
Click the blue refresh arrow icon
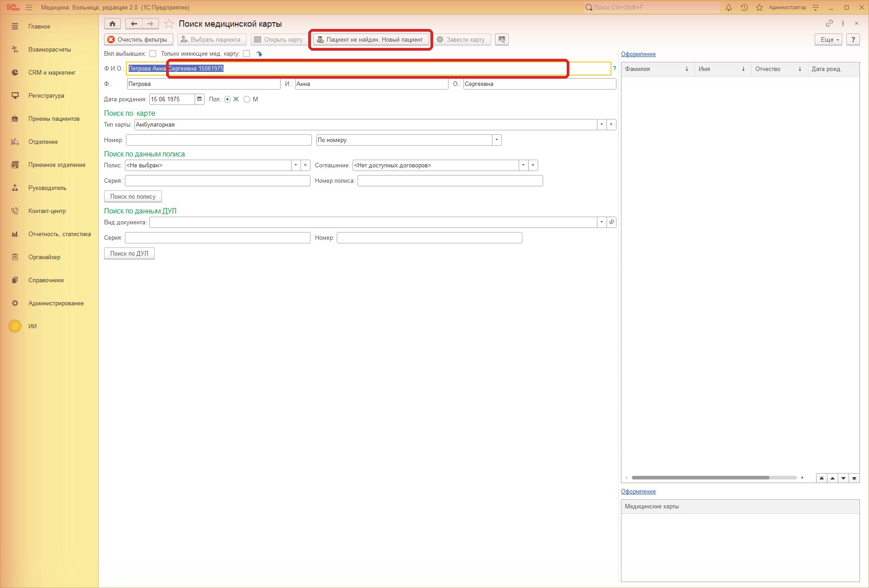click(259, 54)
